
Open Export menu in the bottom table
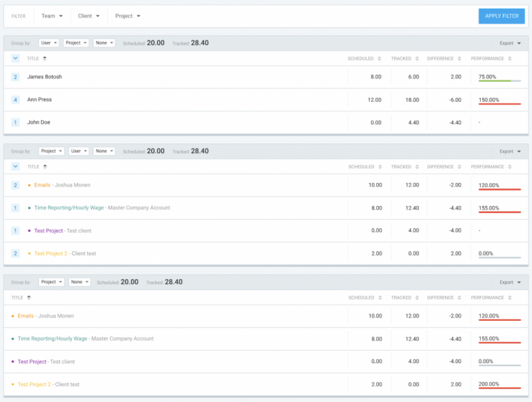tap(510, 282)
